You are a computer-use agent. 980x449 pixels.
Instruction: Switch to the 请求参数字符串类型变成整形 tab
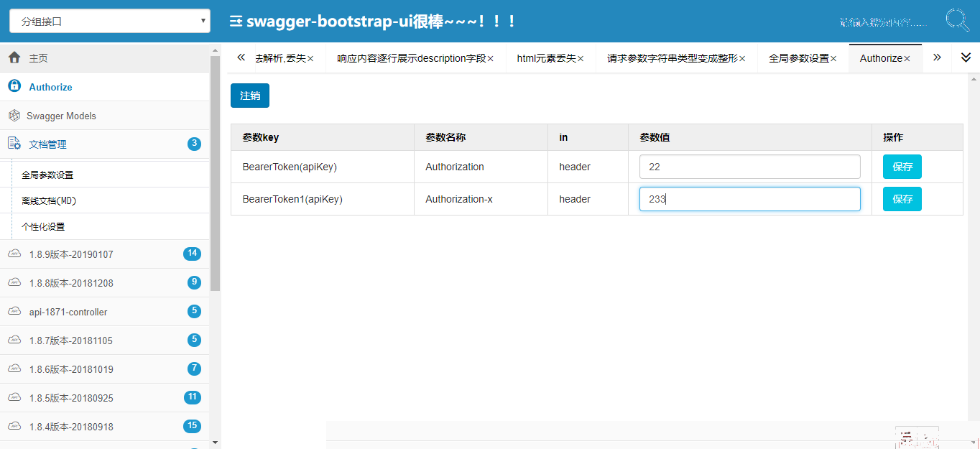672,58
